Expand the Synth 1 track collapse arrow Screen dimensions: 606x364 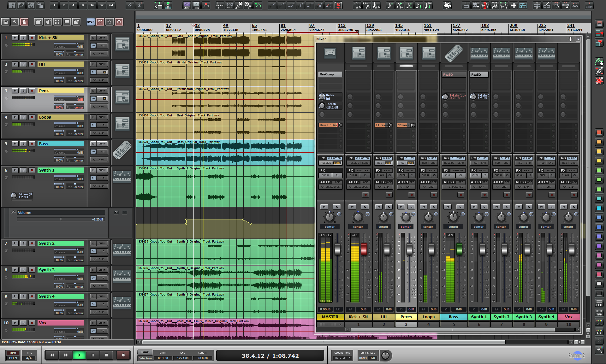[6, 178]
